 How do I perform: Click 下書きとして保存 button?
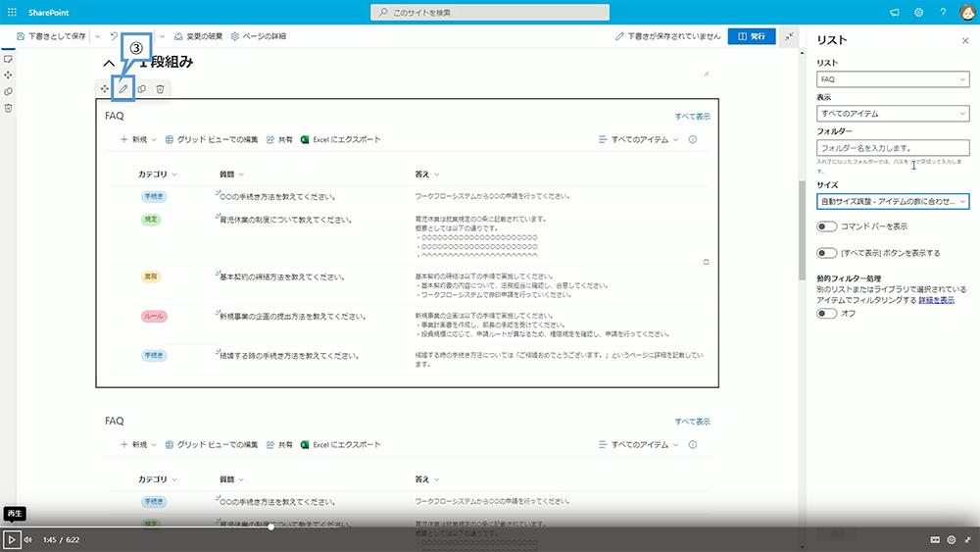51,36
